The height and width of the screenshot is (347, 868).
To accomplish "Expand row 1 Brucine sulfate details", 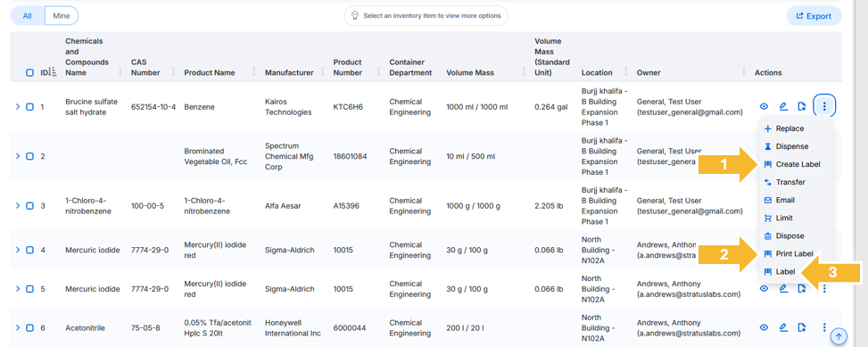I will tap(18, 106).
